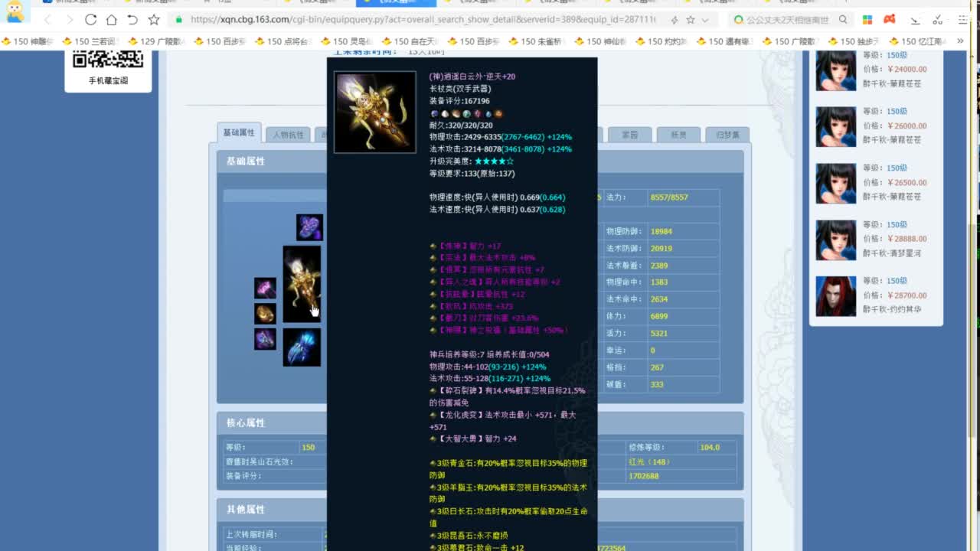Open the '129 广陵散' bookmark
This screenshot has height=551, width=980.
point(155,41)
